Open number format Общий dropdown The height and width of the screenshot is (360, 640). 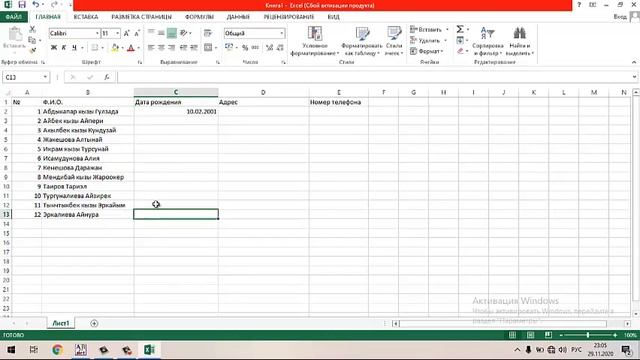(282, 33)
